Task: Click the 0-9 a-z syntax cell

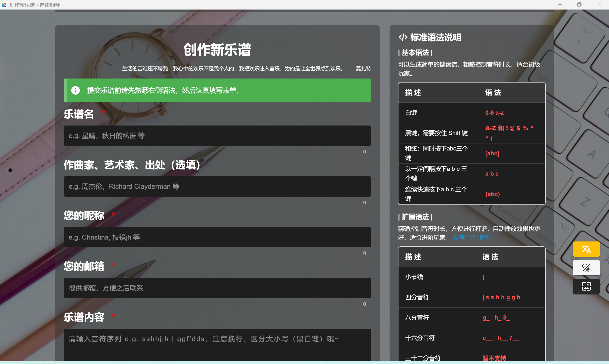Action: [x=494, y=113]
